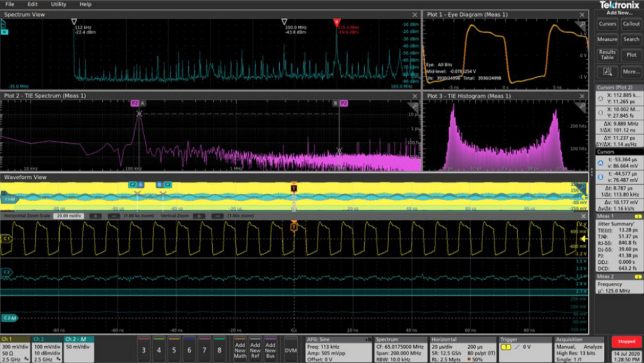644x363 pixels.
Task: Select the trigger position T marker
Action: point(294,188)
